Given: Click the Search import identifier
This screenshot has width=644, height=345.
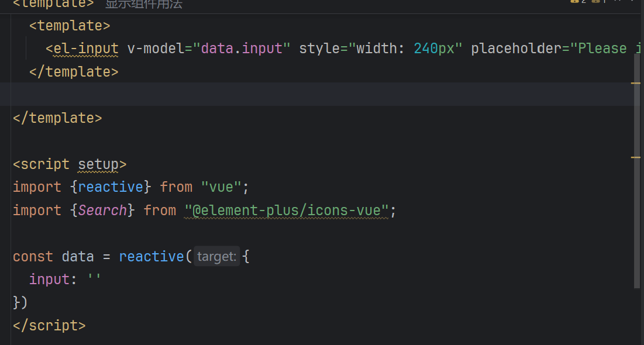Looking at the screenshot, I should 102,211.
